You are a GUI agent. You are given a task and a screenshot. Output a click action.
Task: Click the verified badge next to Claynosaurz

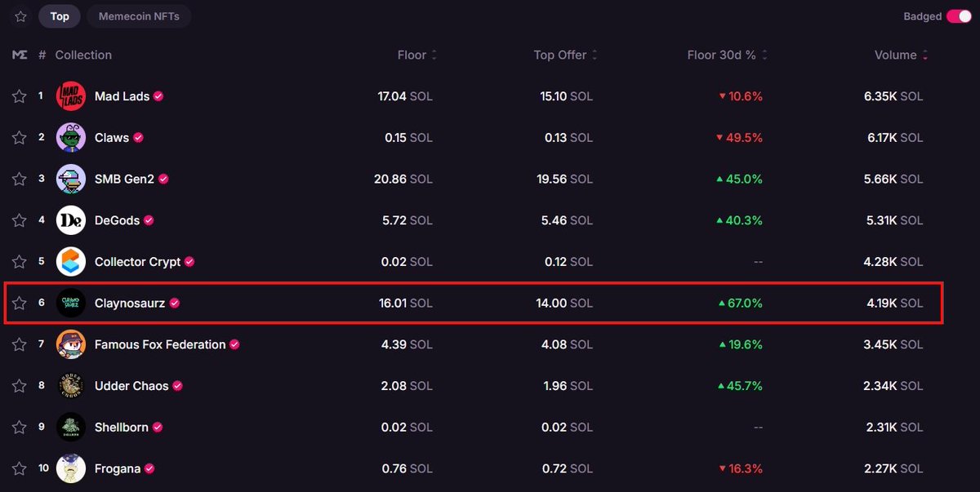coord(175,303)
